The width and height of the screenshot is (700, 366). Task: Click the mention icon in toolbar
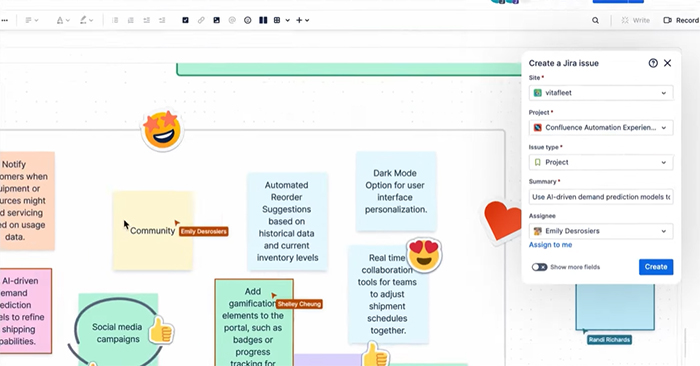pyautogui.click(x=232, y=20)
